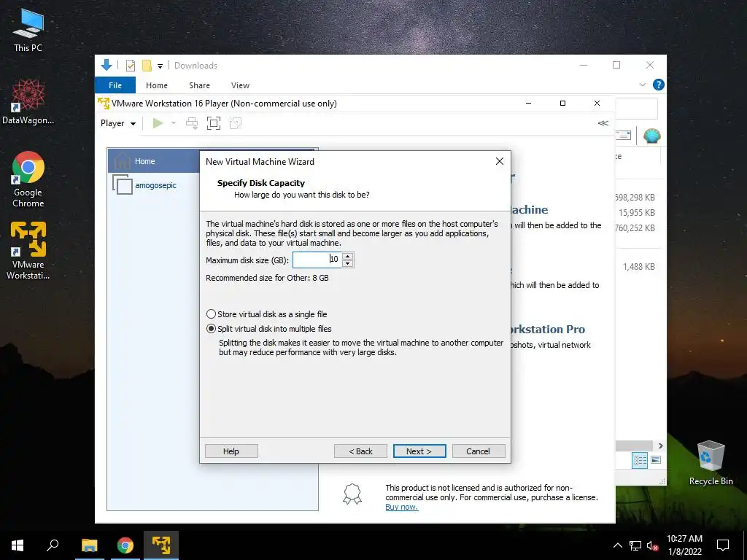Click the 15,955 KB file size entry
This screenshot has width=747, height=560.
click(636, 212)
